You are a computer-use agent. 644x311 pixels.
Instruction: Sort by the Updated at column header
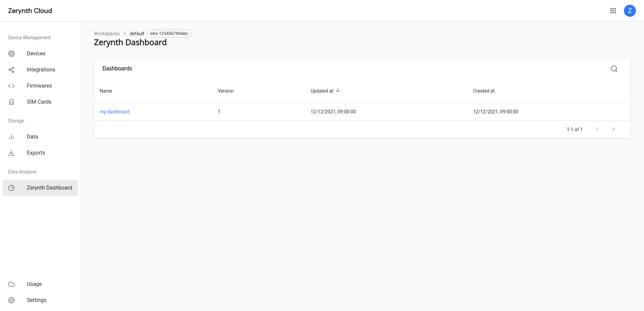[x=322, y=91]
